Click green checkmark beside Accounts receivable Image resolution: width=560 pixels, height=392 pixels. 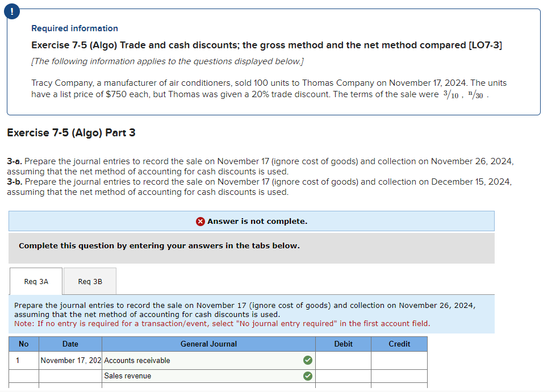307,360
